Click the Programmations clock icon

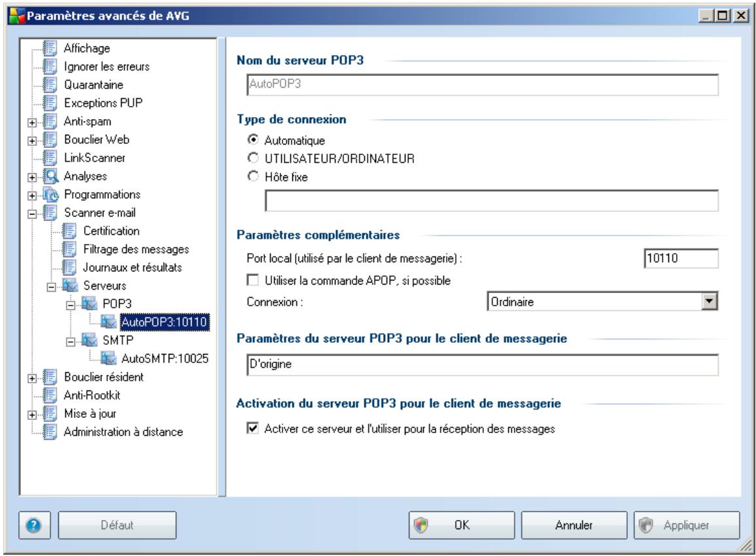point(50,195)
